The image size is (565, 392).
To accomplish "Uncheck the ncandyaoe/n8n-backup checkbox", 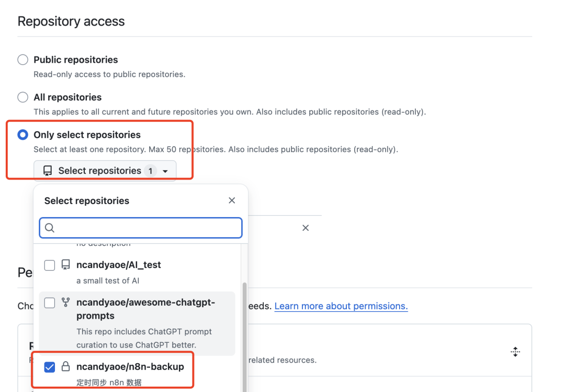I will click(x=49, y=367).
